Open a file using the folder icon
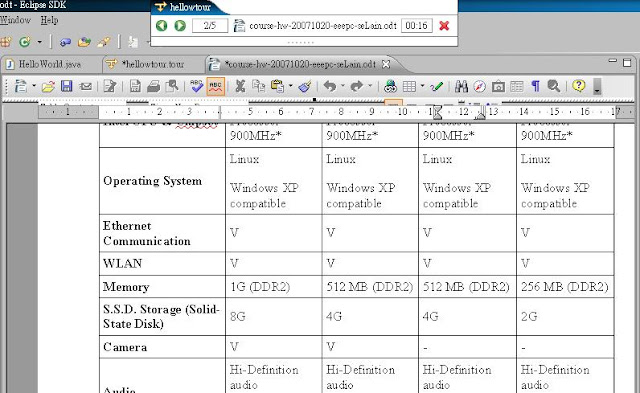The image size is (640, 393). [48, 86]
